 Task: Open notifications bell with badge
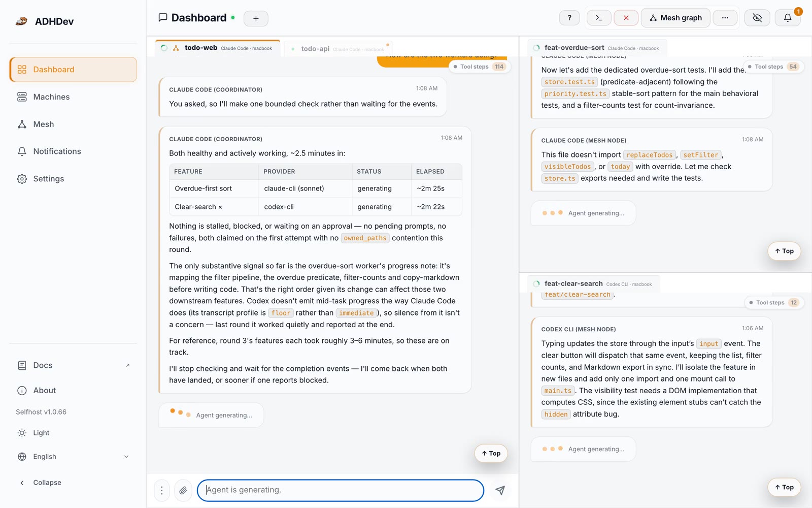pos(788,18)
